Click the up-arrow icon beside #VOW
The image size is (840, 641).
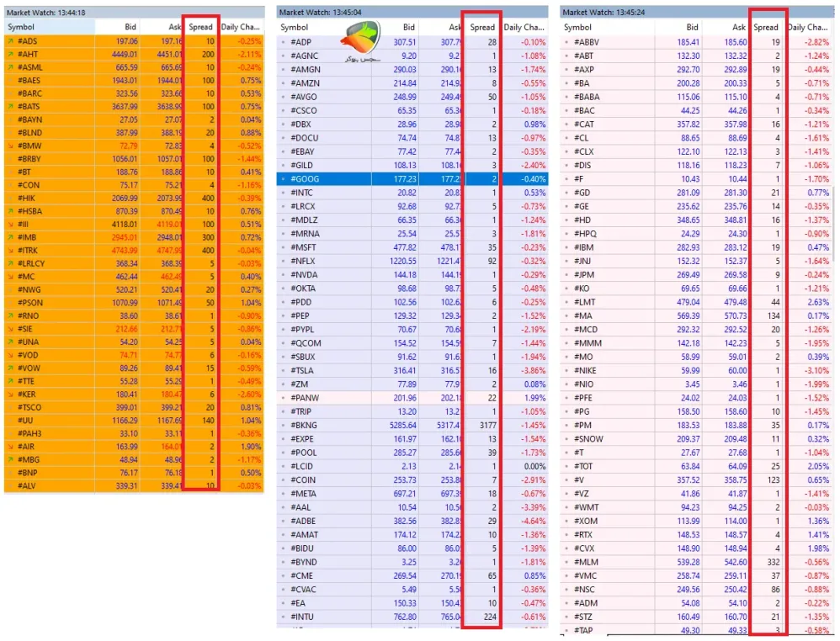click(11, 368)
